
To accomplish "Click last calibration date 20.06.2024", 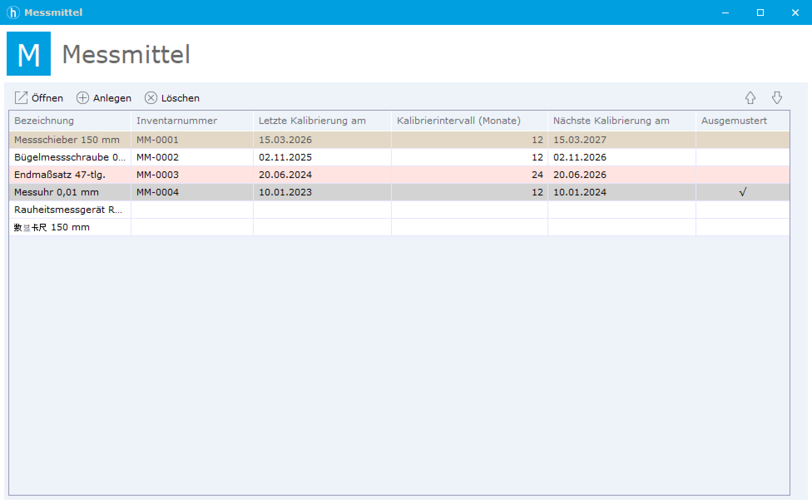I will pyautogui.click(x=285, y=175).
